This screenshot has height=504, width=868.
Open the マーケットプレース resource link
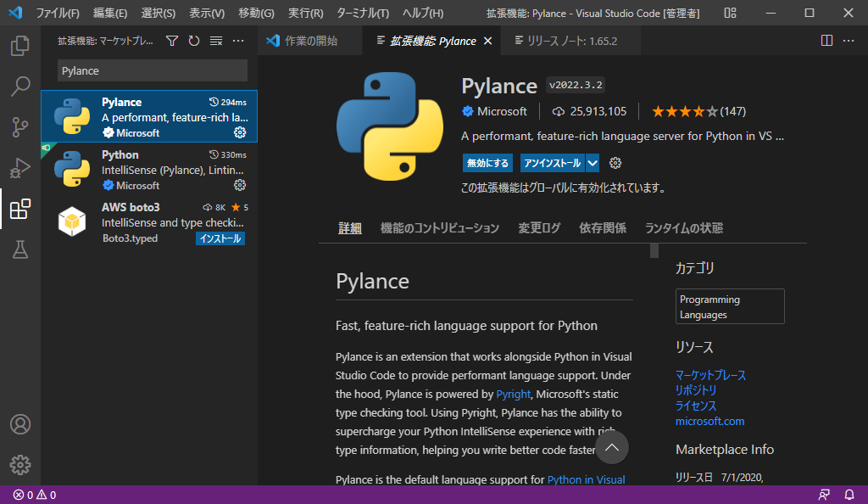(710, 375)
